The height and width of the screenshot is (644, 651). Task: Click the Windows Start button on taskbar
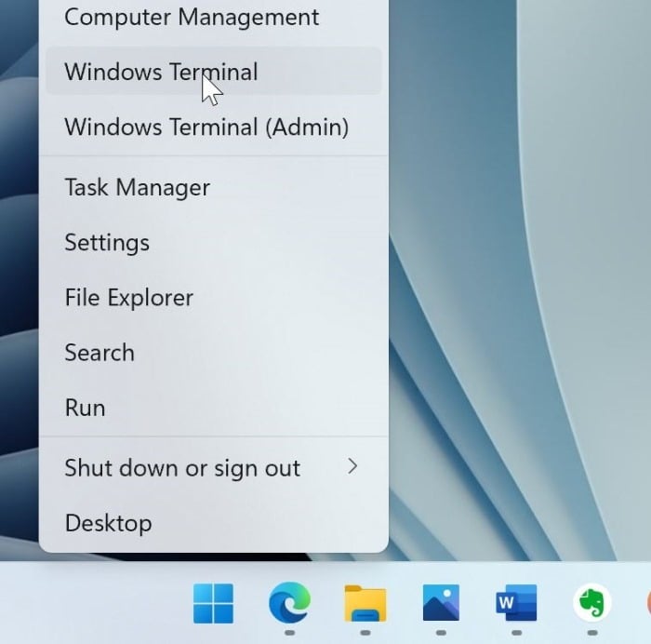213,603
